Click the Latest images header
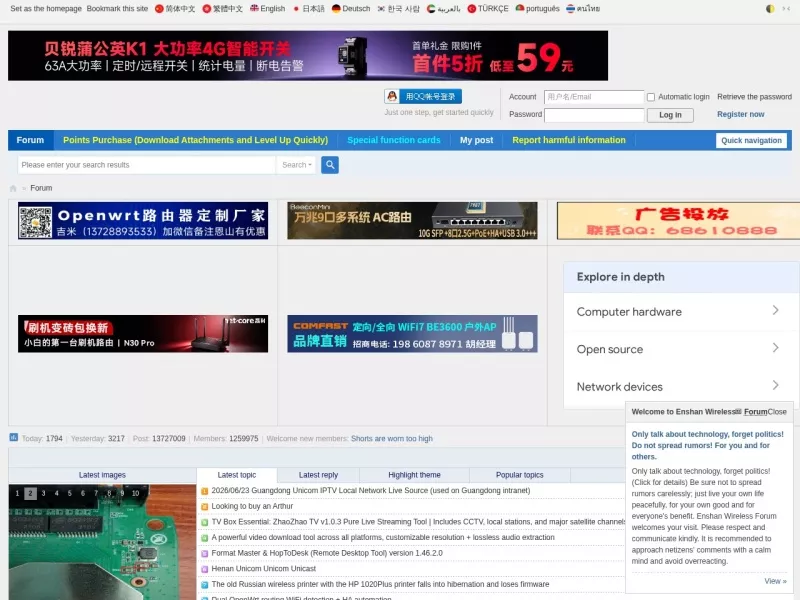800x600 pixels. tap(102, 475)
